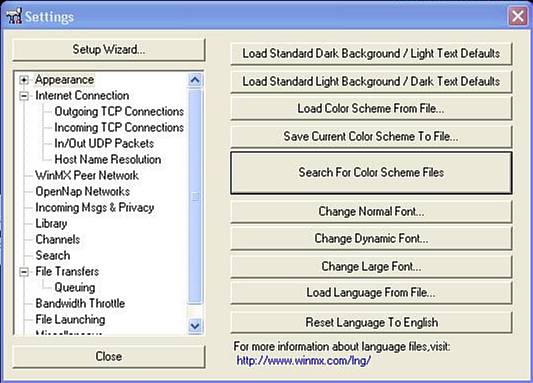Screen dimensions: 533x383
Task: Click Change Large Font button
Action: (371, 266)
